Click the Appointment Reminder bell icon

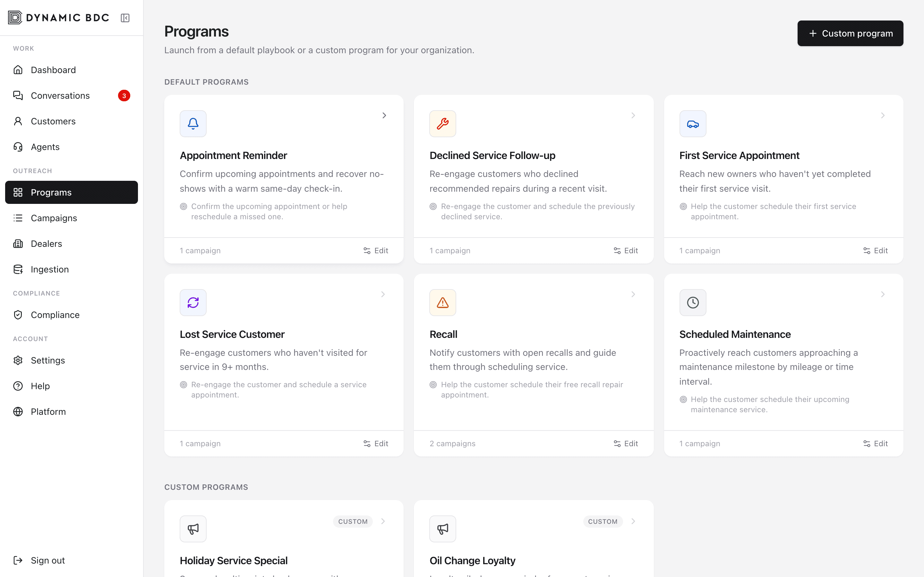(x=193, y=124)
